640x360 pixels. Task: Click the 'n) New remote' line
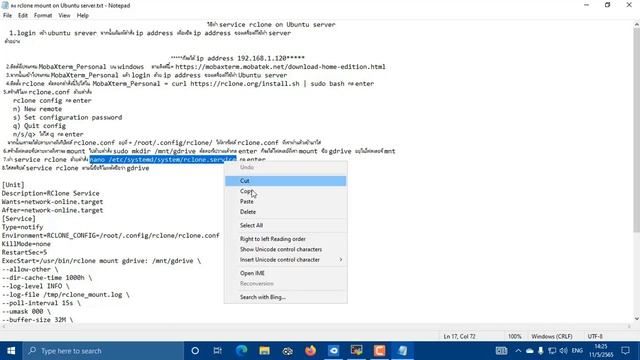[38, 109]
